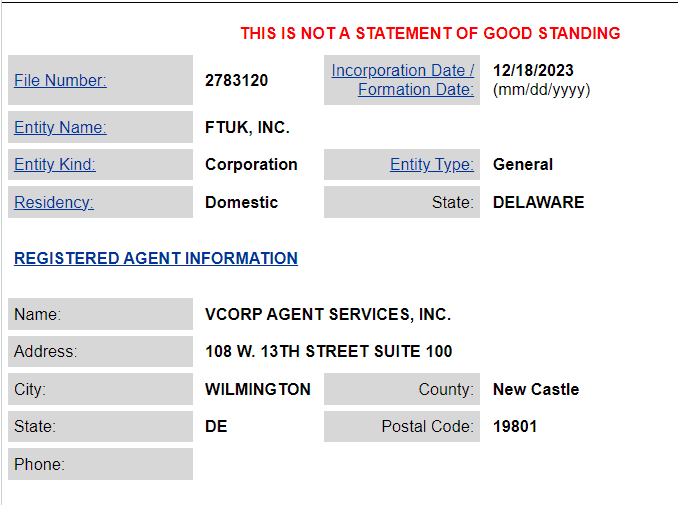Click the address 108 W. 13th Street
The width and height of the screenshot is (678, 505).
coord(328,352)
